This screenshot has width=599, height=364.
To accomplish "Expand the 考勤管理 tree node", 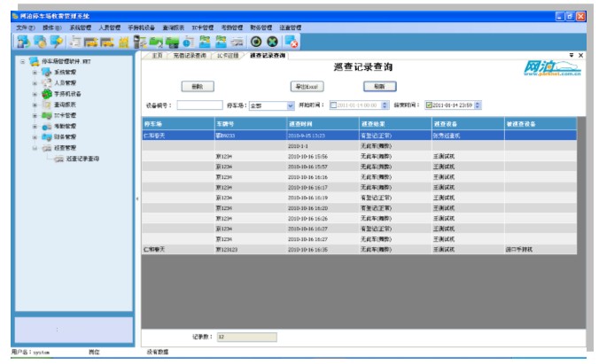I will point(35,127).
